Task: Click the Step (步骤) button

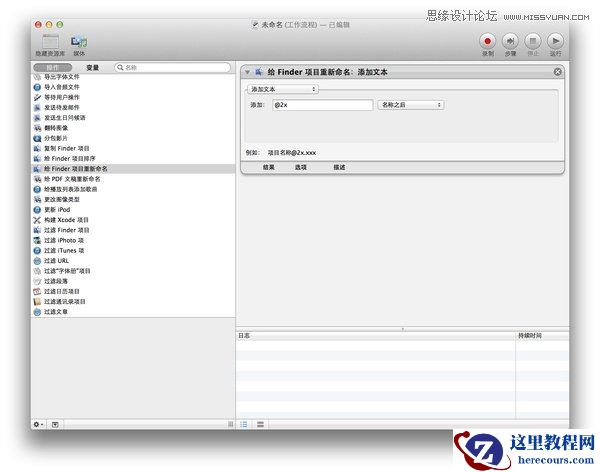Action: [510, 41]
